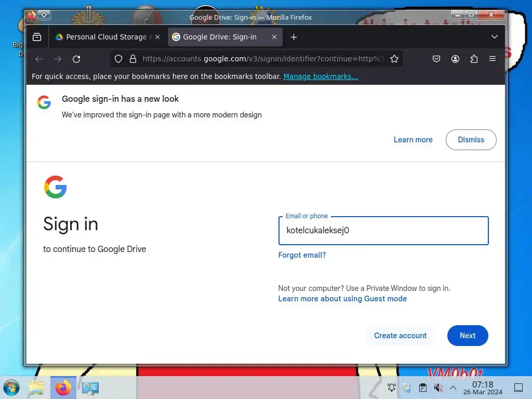The image size is (532, 399).
Task: Minimize the Firefox window
Action: (457, 15)
